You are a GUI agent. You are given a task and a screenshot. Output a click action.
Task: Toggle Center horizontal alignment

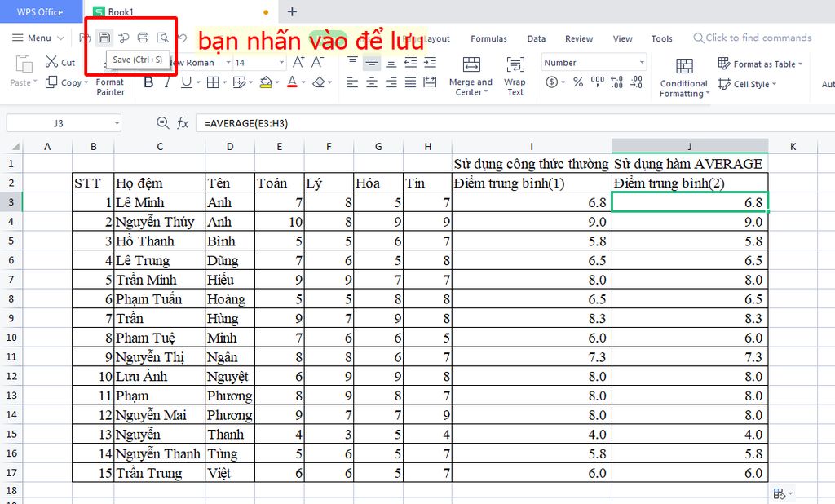372,82
